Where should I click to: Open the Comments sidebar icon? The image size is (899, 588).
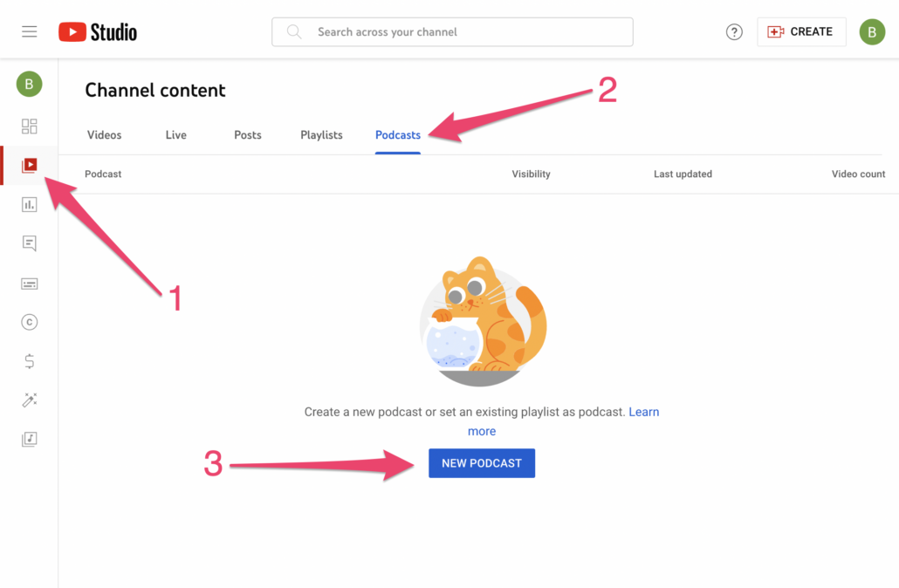pos(30,243)
